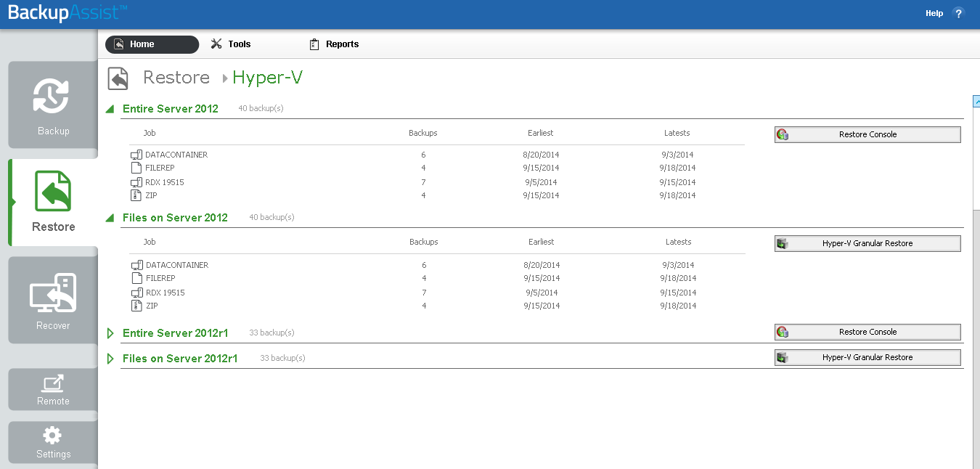Screen dimensions: 980x469
Task: Click RDX 19515 icon under Files on Server 2012
Action: (136, 293)
